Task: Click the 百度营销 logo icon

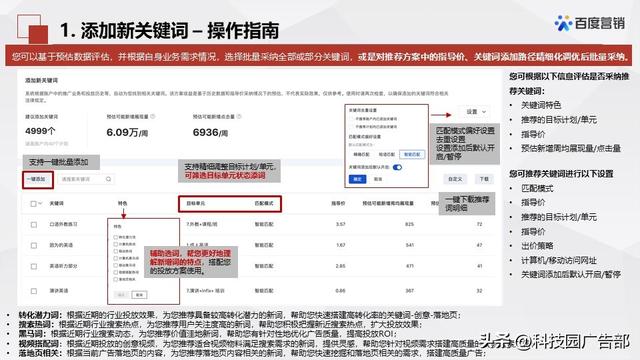Action: pyautogui.click(x=563, y=23)
